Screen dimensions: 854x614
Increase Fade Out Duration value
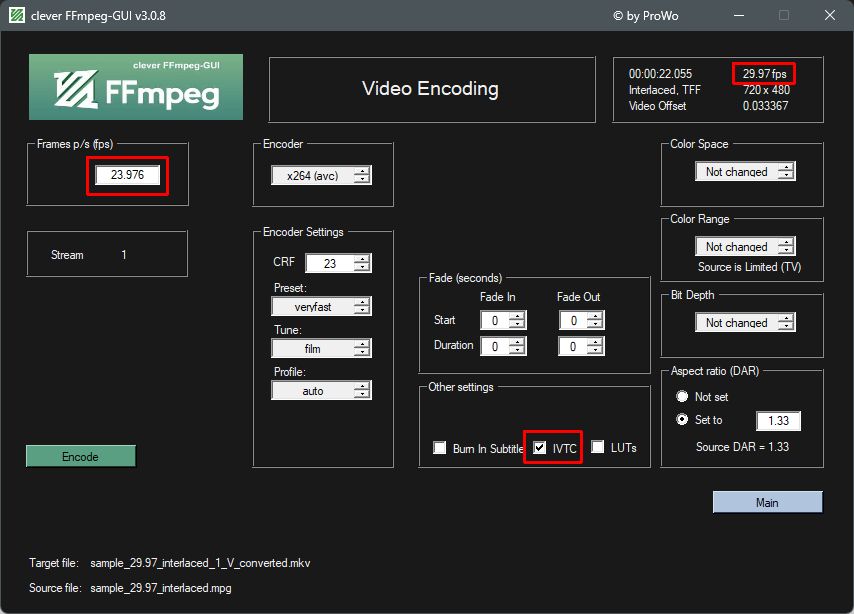pos(595,342)
